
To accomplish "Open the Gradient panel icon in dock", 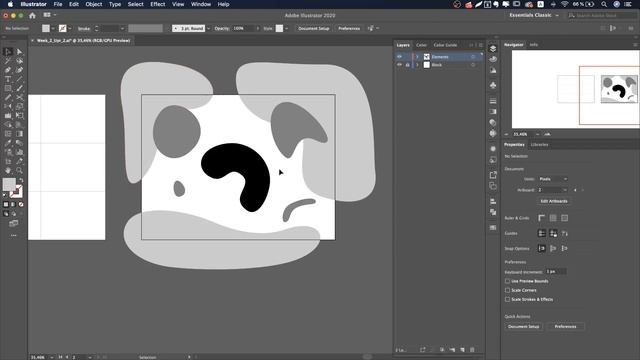I will point(493,111).
